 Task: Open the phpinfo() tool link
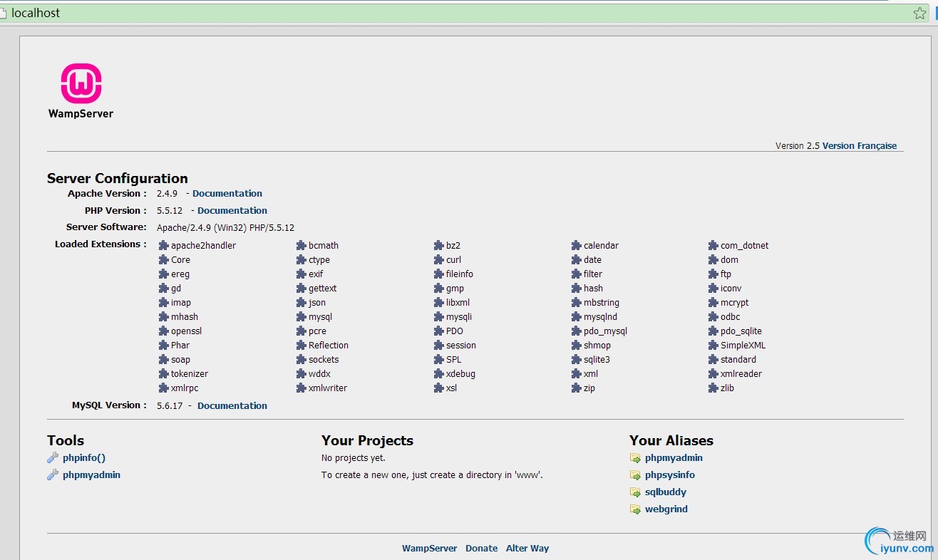point(84,458)
